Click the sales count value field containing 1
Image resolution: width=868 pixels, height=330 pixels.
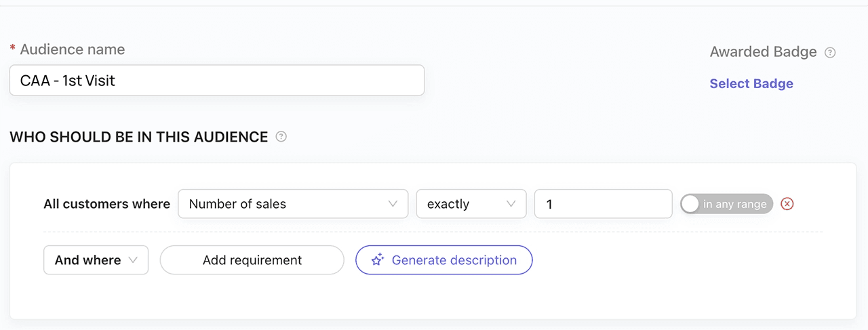(603, 204)
